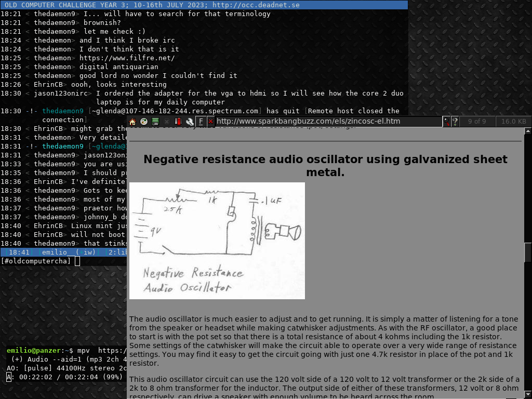Open the Tools wrench menu
Screen dimensions: 532x399
coord(190,122)
